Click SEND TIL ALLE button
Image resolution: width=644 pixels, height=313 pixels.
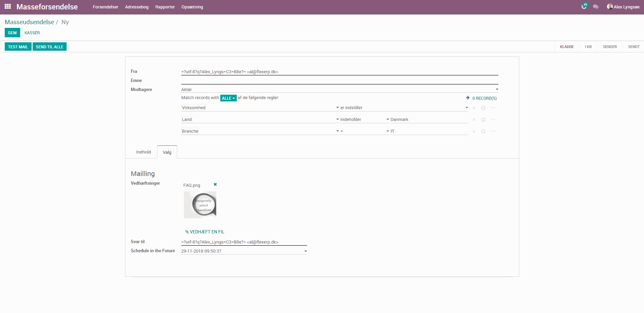[x=49, y=47]
